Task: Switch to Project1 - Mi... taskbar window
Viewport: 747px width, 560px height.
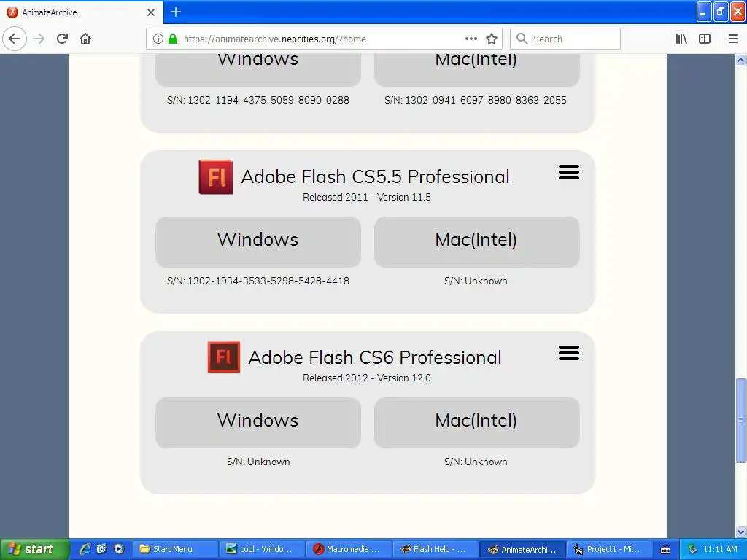Action: [609, 550]
